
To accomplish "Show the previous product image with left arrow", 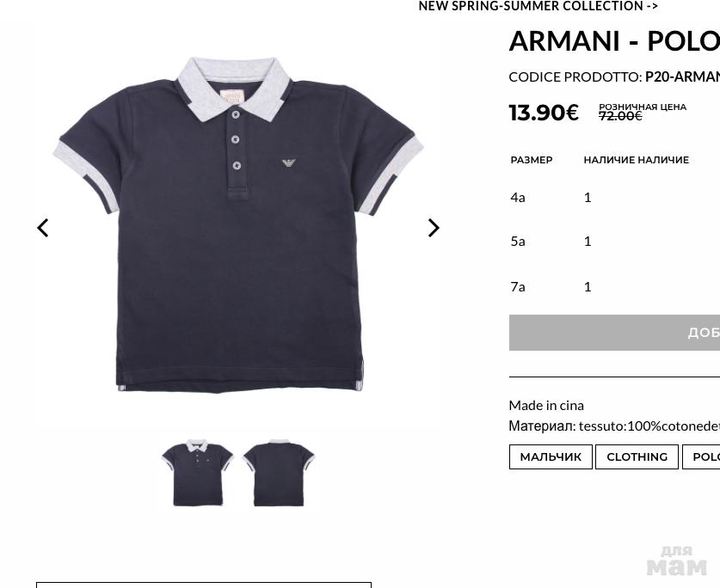I will [x=43, y=228].
